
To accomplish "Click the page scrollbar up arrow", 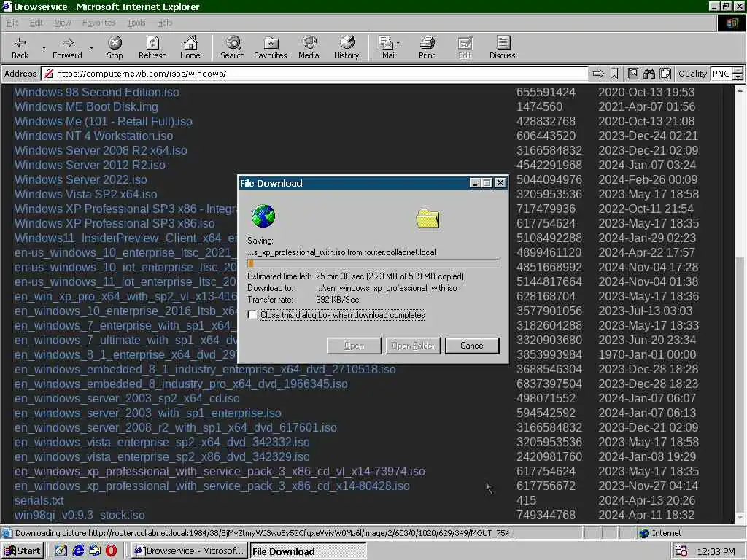I will tap(740, 90).
